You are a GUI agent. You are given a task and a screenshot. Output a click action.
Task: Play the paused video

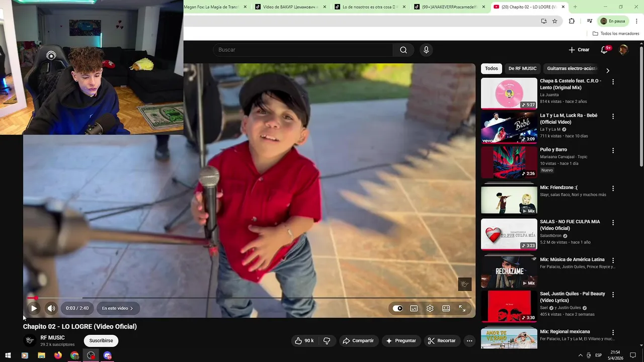(34, 308)
